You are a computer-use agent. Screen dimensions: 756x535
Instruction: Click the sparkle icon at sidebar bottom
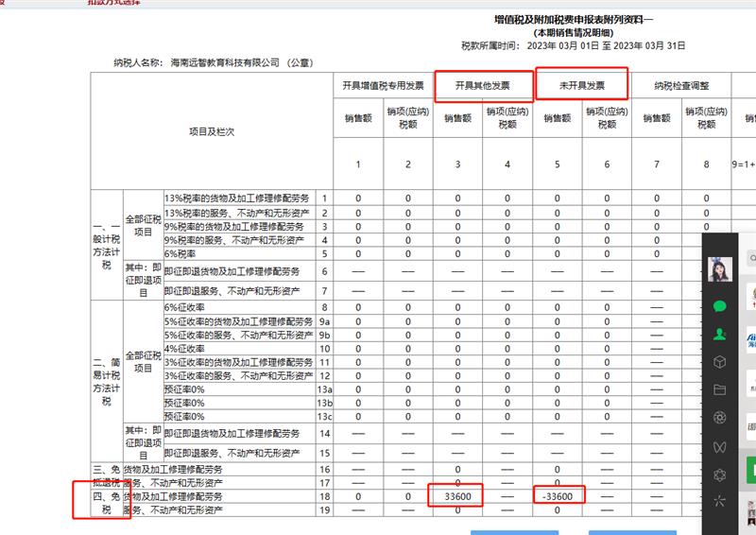pyautogui.click(x=719, y=501)
